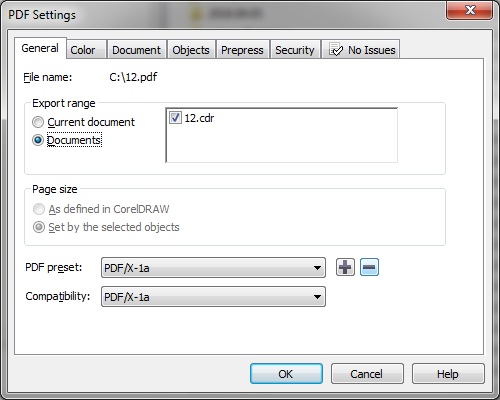Select Documents export range option
Viewport: 500px width, 400px height.
[x=38, y=140]
